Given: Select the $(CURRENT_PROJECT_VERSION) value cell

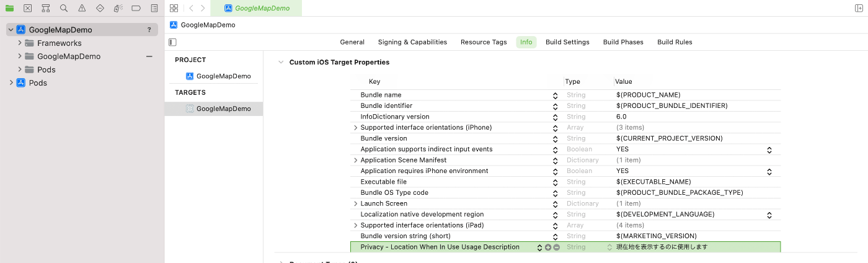Looking at the screenshot, I should coord(670,139).
